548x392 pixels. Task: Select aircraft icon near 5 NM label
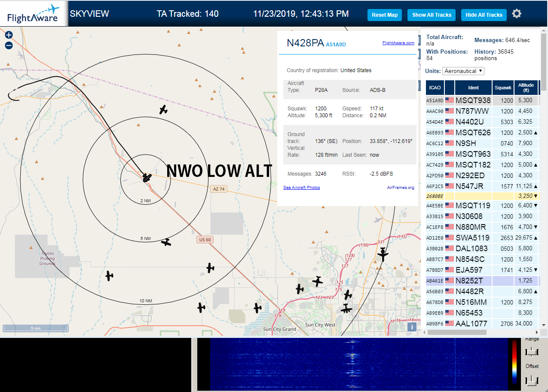tap(166, 242)
